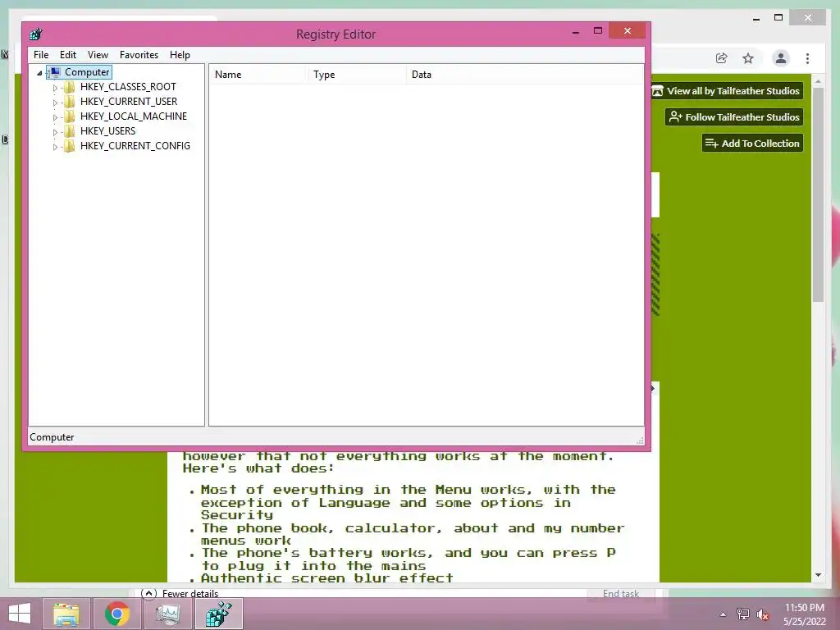Open Chrome three-dot menu
The image size is (840, 630).
(x=807, y=58)
